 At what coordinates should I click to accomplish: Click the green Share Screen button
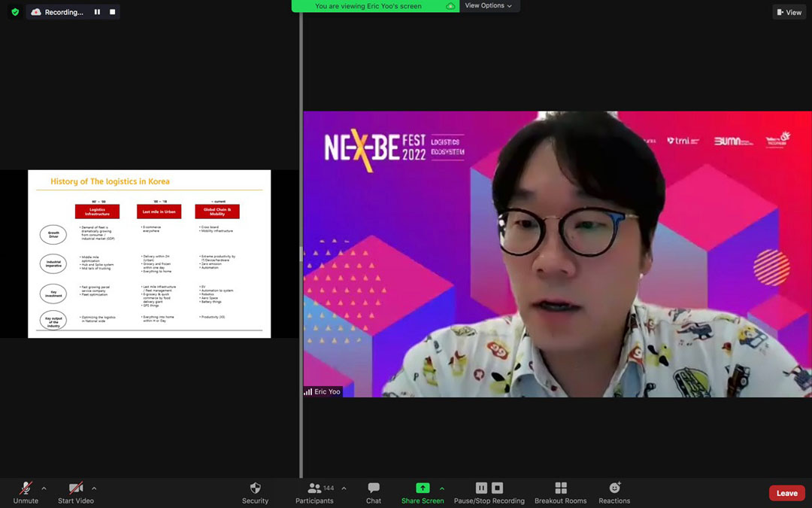(423, 493)
